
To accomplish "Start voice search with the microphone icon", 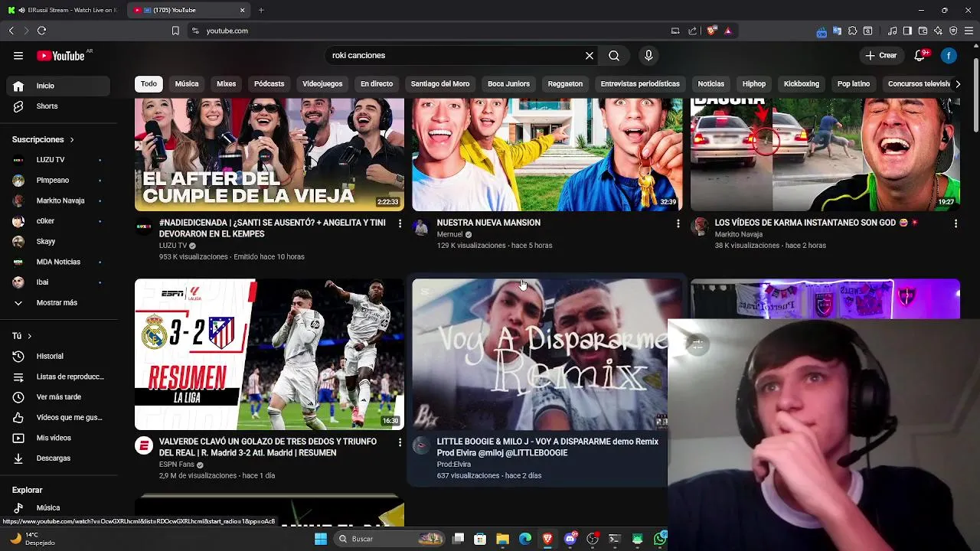I will click(x=648, y=55).
